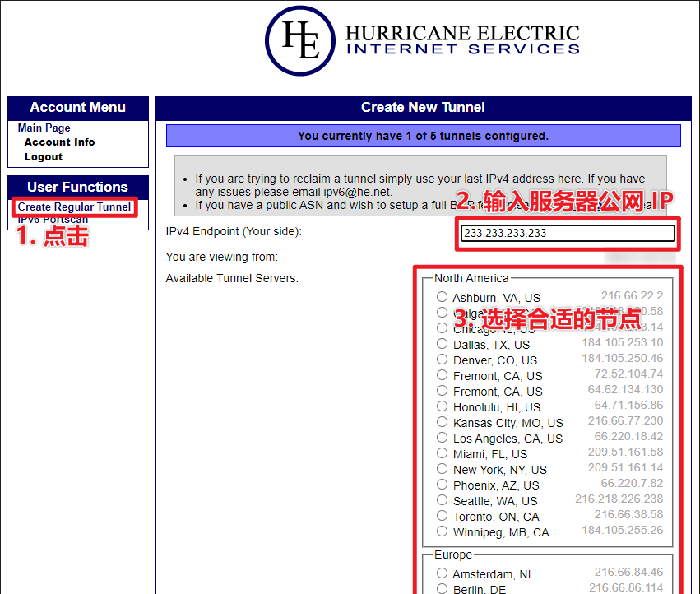Image resolution: width=700 pixels, height=594 pixels.
Task: Click the IP address 209.51.161.14
Action: 625,467
